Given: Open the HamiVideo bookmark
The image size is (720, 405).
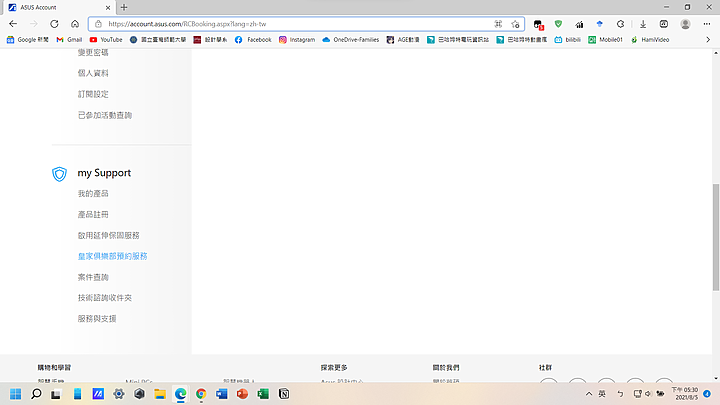Looking at the screenshot, I should point(650,39).
